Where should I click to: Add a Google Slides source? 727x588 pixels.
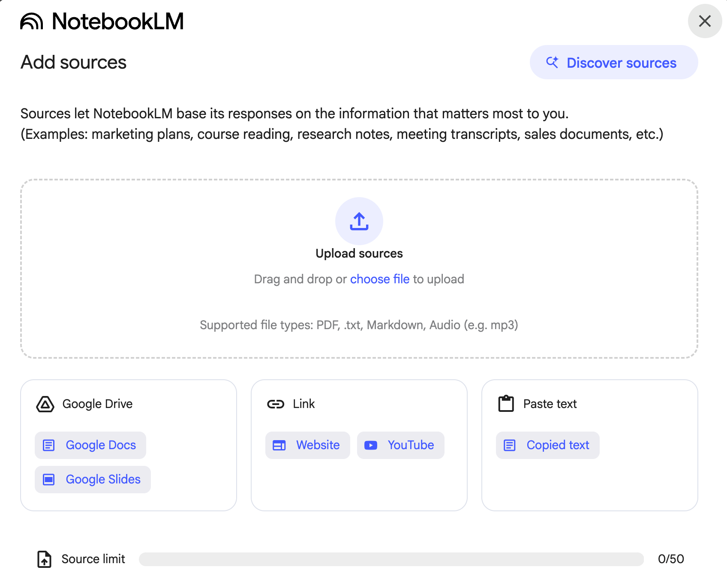click(93, 479)
